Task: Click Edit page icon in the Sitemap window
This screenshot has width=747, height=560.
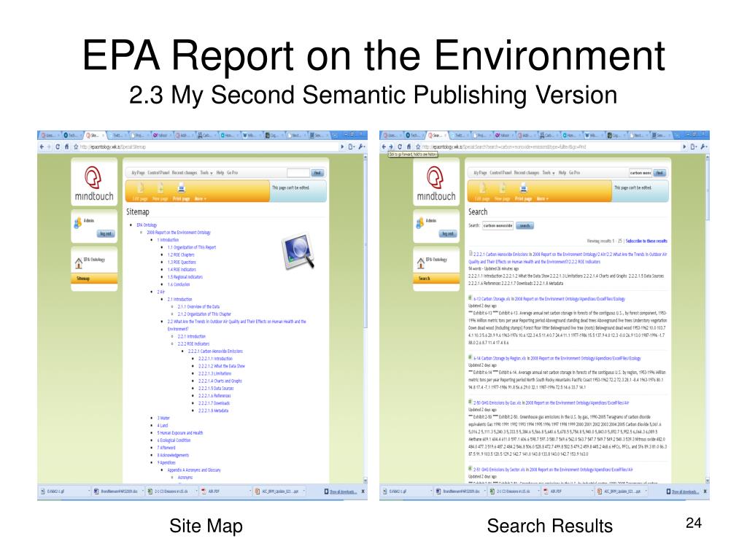Action: 140,187
